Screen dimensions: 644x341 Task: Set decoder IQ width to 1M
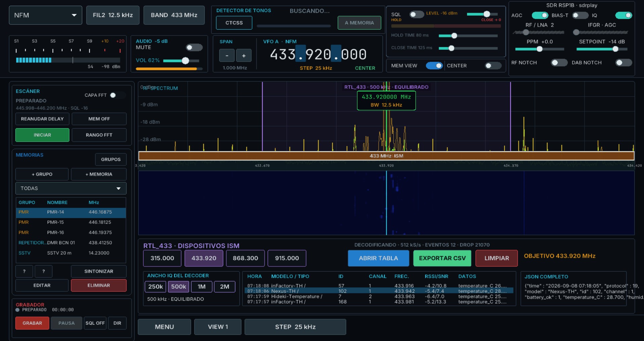pyautogui.click(x=201, y=287)
